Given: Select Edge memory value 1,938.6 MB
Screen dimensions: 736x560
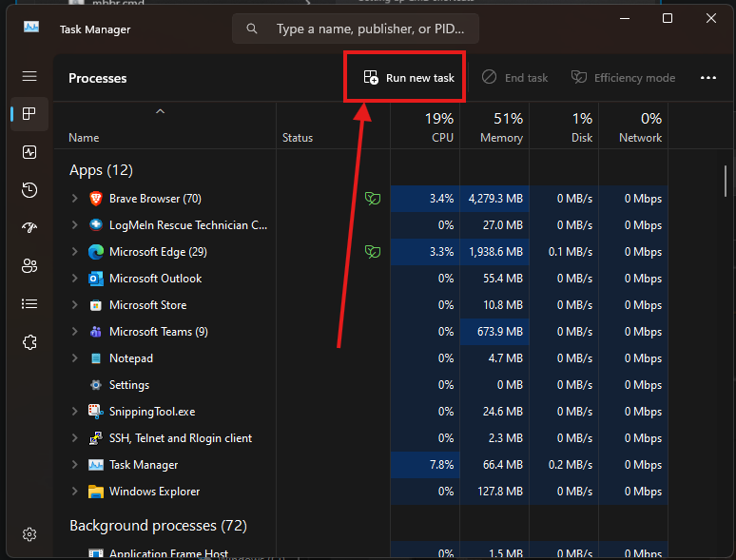Looking at the screenshot, I should (x=495, y=252).
